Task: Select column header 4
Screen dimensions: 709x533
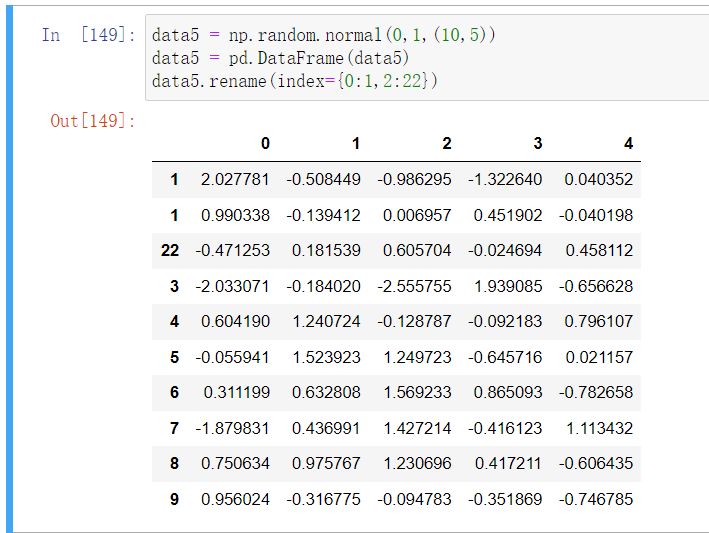Action: [629, 143]
